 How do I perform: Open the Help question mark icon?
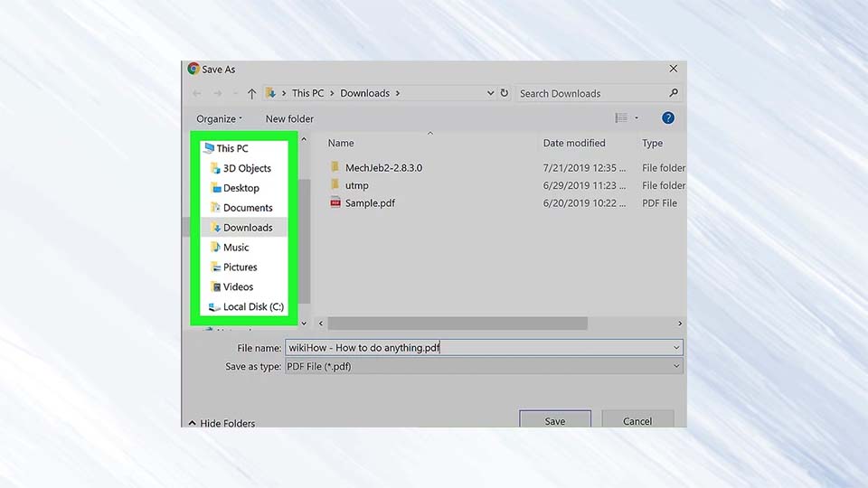pos(668,117)
